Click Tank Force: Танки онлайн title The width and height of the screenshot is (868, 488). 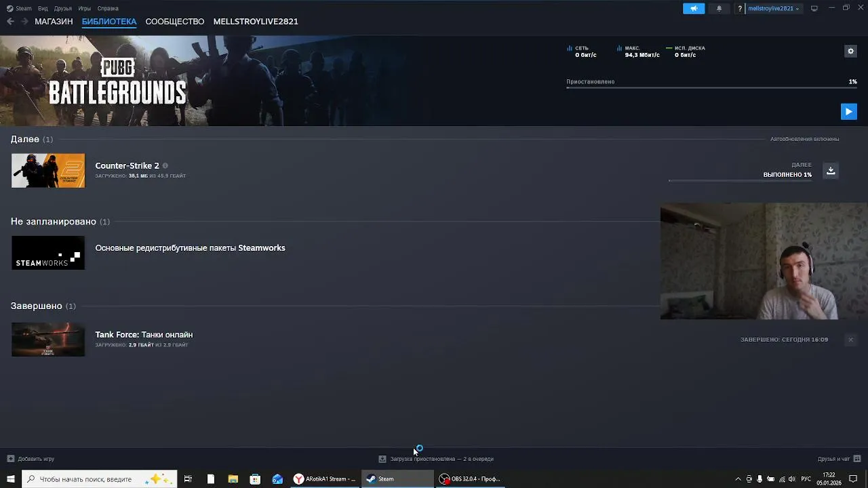(x=144, y=335)
